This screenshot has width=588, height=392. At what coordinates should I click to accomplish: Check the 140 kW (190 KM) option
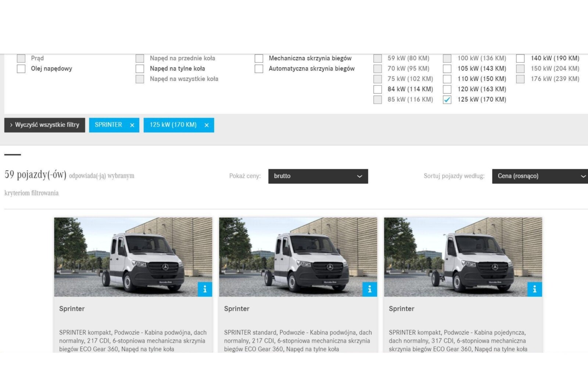click(520, 58)
